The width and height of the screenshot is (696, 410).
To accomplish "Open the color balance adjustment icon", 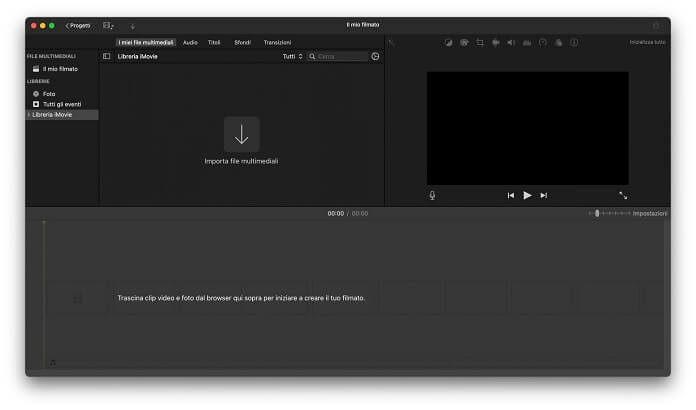I will [x=448, y=43].
